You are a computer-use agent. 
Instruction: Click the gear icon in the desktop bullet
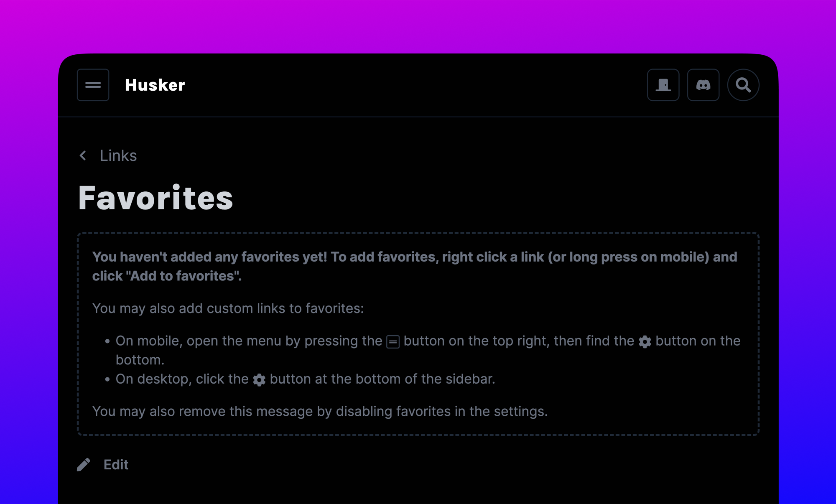(x=259, y=380)
